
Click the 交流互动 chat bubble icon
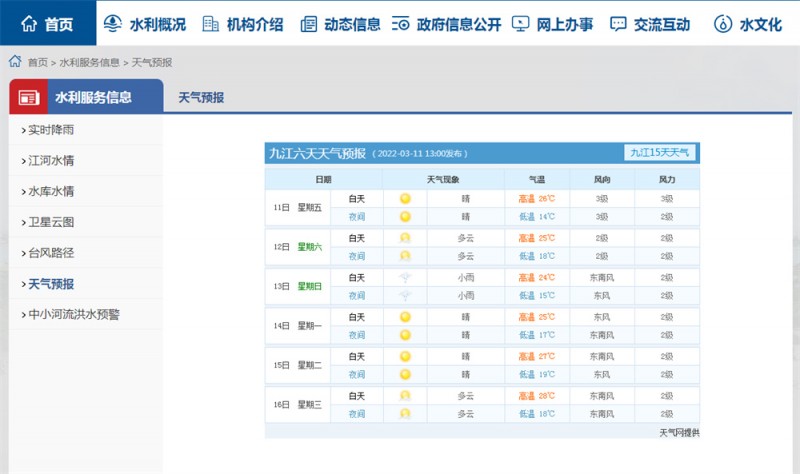pos(618,24)
